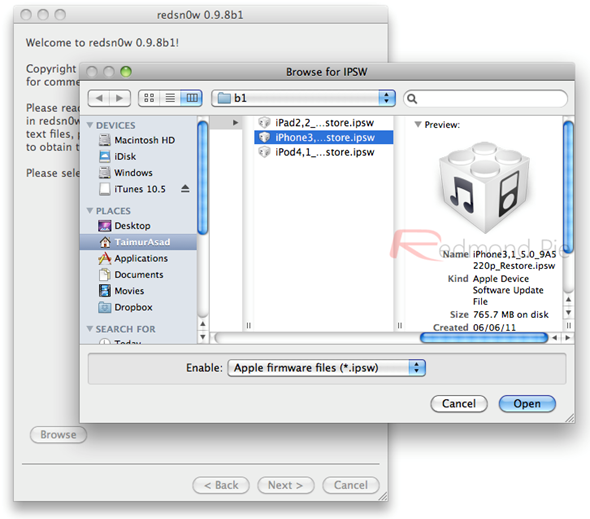Collapse the PLACES sidebar section
The image size is (590, 519).
(x=90, y=210)
